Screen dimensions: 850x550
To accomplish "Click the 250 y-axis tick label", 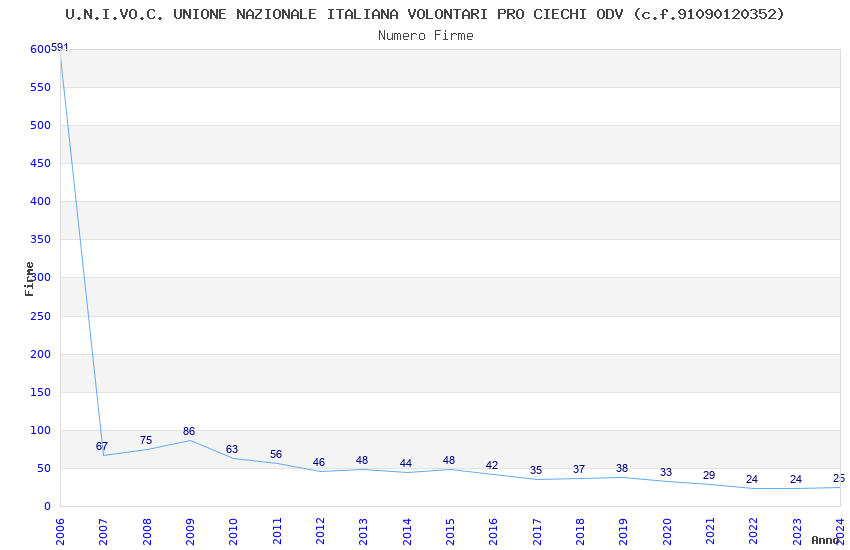I will click(40, 316).
